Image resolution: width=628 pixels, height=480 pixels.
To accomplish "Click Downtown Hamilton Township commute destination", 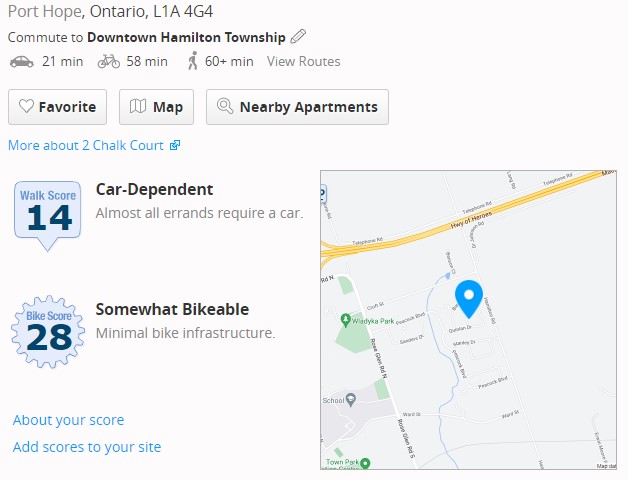I will (186, 37).
